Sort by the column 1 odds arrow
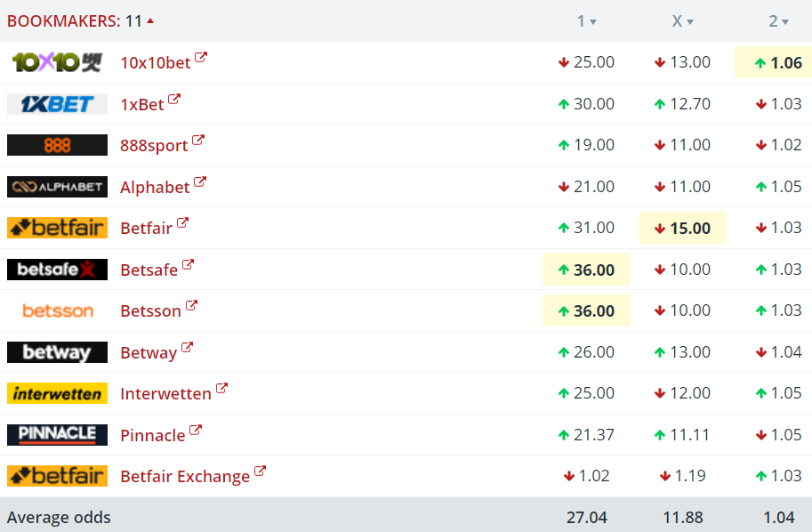Image resolution: width=812 pixels, height=532 pixels. (593, 21)
